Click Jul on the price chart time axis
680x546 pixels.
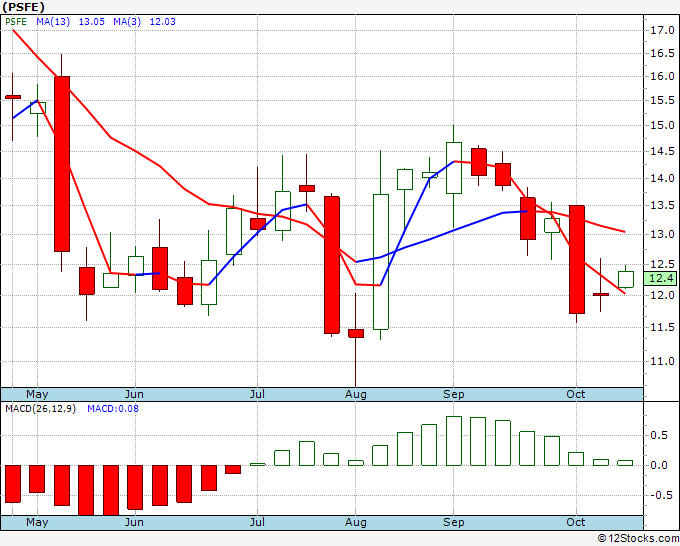click(257, 394)
